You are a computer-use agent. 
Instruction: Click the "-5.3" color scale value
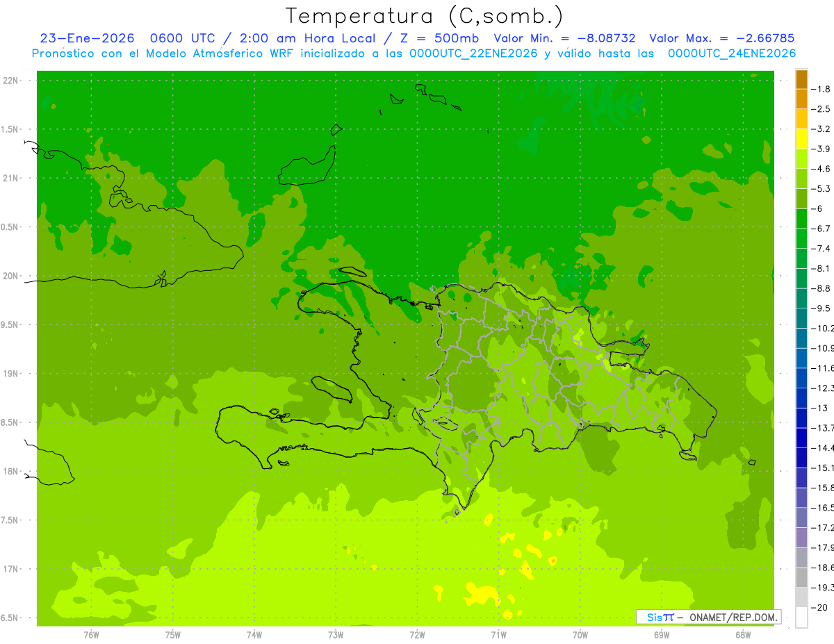click(822, 189)
